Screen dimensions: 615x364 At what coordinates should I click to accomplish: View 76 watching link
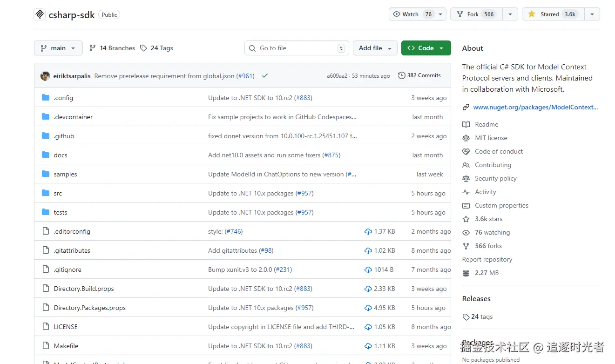click(x=492, y=232)
